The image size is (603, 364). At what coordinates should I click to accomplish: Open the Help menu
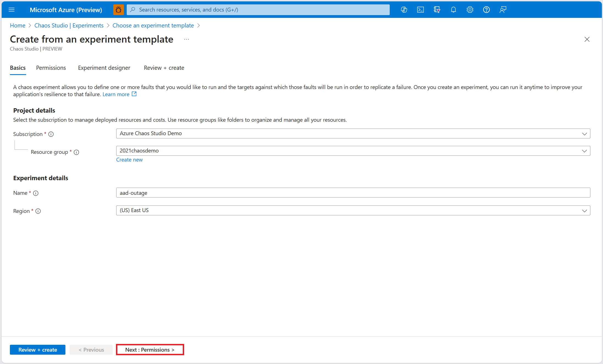click(x=486, y=10)
